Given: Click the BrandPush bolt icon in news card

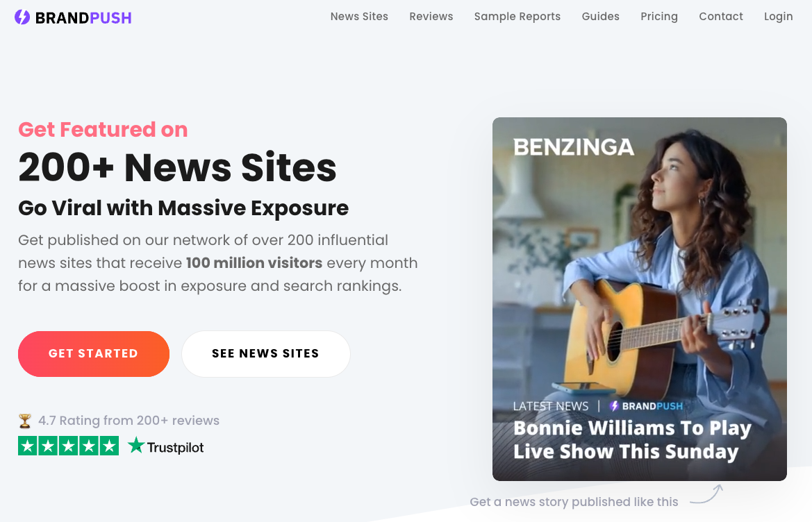Looking at the screenshot, I should 614,406.
